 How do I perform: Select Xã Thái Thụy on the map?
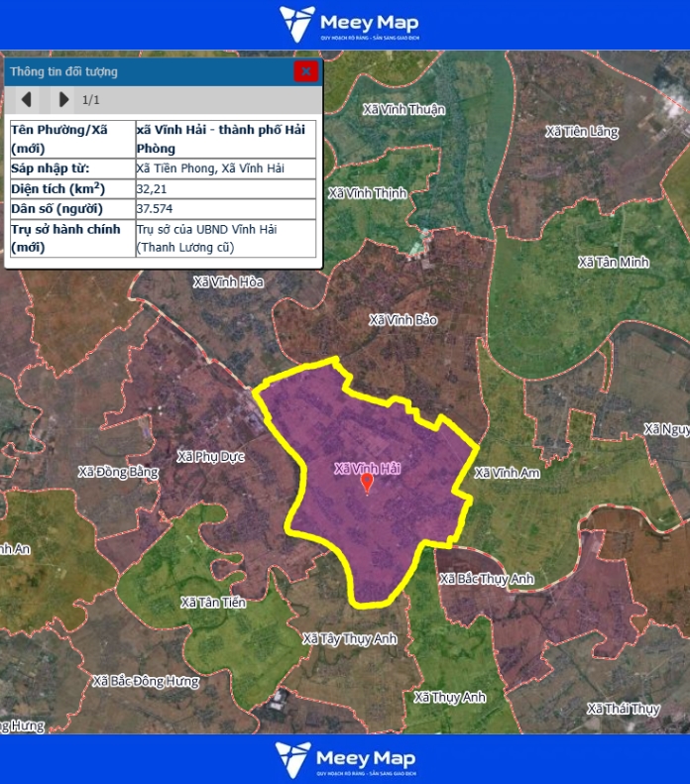(623, 709)
